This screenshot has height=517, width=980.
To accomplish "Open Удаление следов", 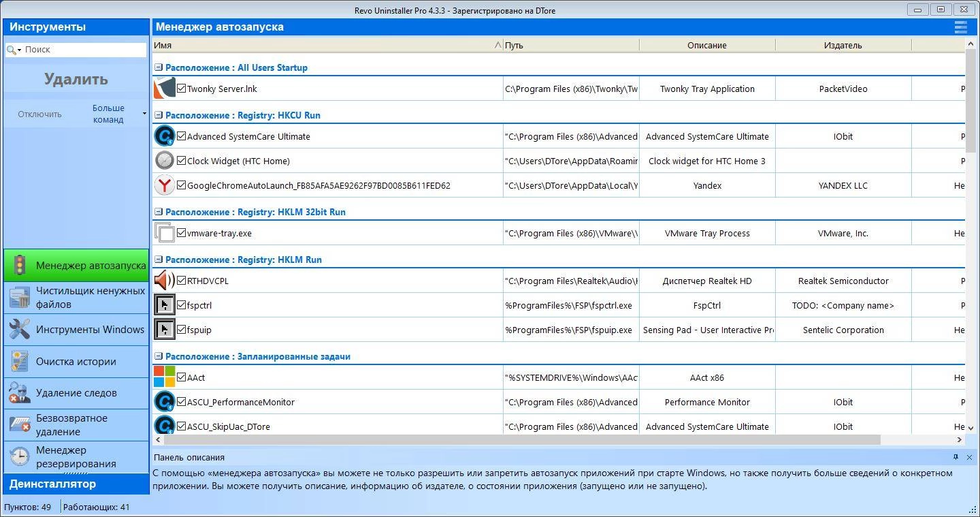I will pos(76,393).
